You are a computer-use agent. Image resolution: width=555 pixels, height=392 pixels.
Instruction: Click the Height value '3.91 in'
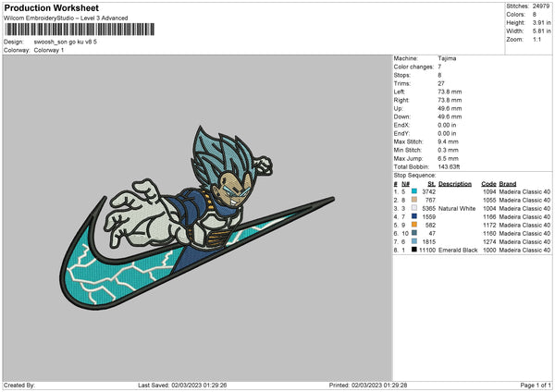tap(541, 22)
